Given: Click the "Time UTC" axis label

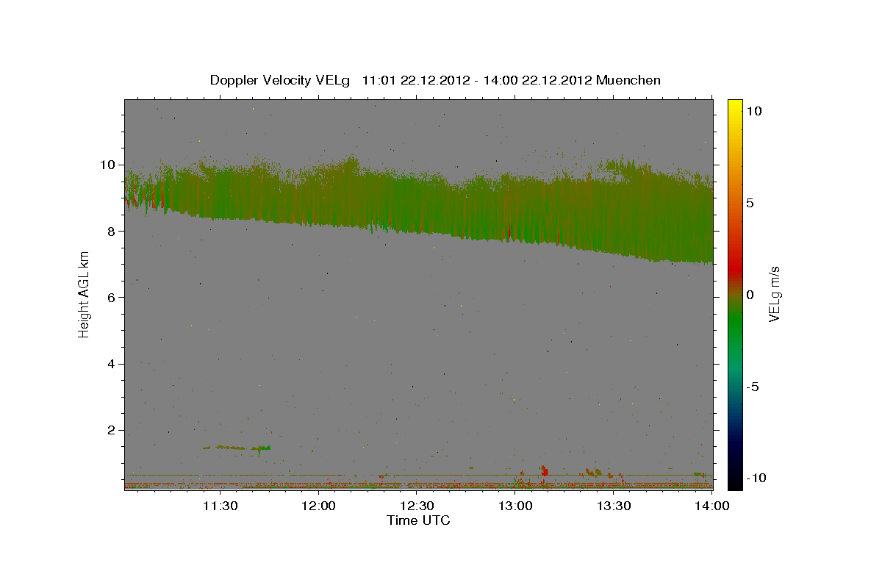Looking at the screenshot, I should (418, 520).
